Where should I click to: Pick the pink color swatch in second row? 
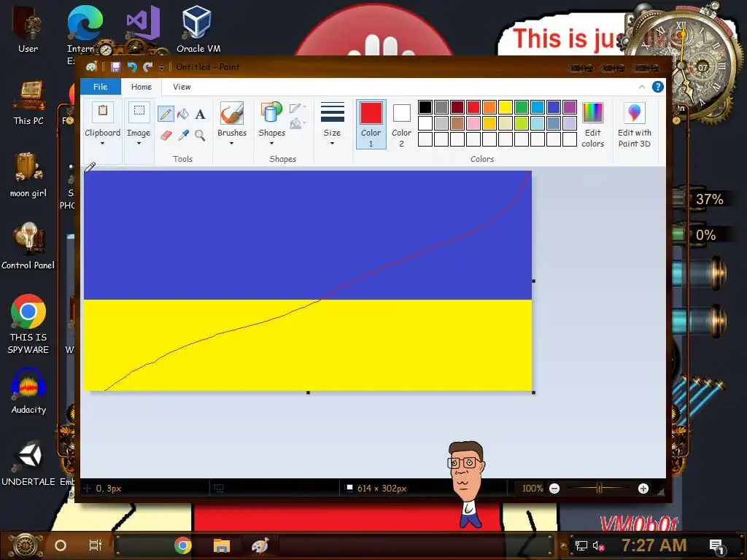(x=473, y=123)
